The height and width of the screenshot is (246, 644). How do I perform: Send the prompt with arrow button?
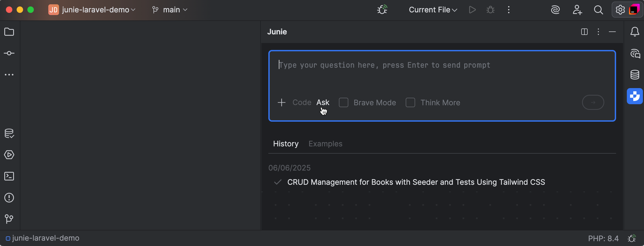tap(593, 102)
